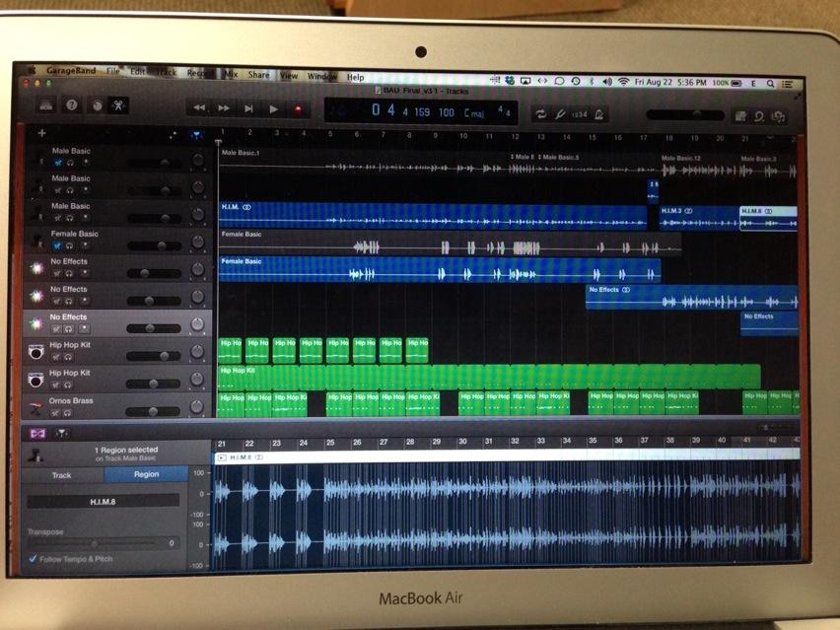Click the Ornos Brass volume slider
840x630 pixels.
pos(153,411)
